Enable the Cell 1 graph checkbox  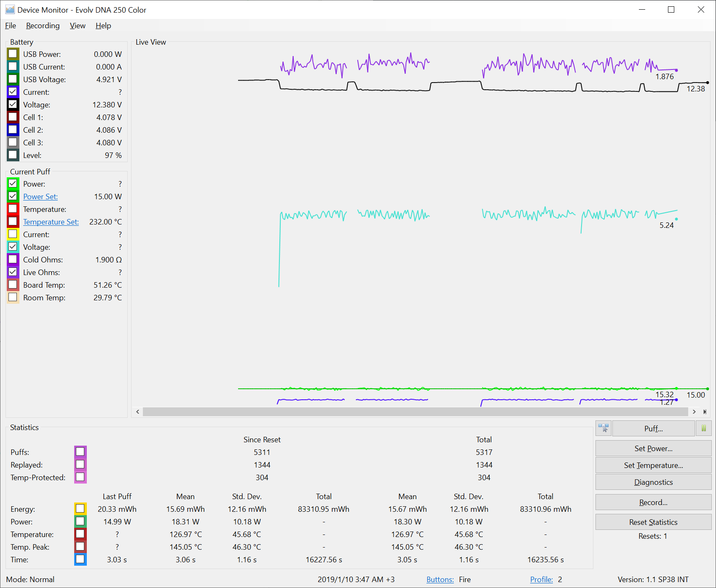point(13,117)
